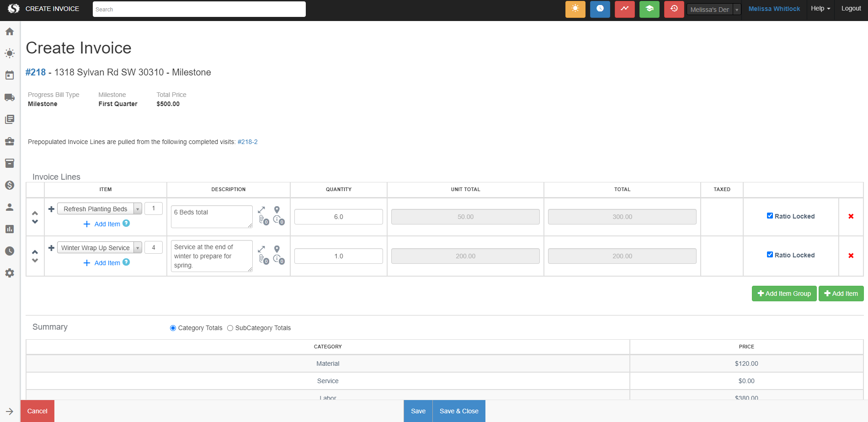Delete the Refresh Planting Beds line with red X
This screenshot has height=422, width=868.
(851, 216)
